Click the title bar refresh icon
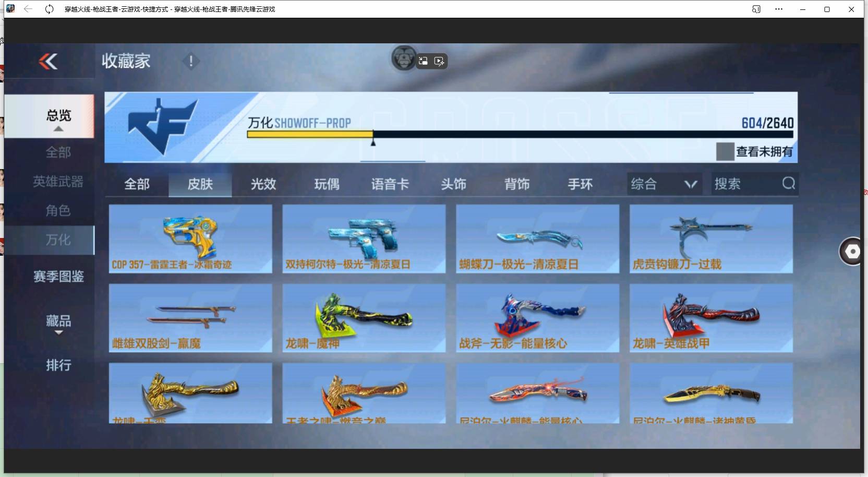This screenshot has width=868, height=477. [50, 9]
